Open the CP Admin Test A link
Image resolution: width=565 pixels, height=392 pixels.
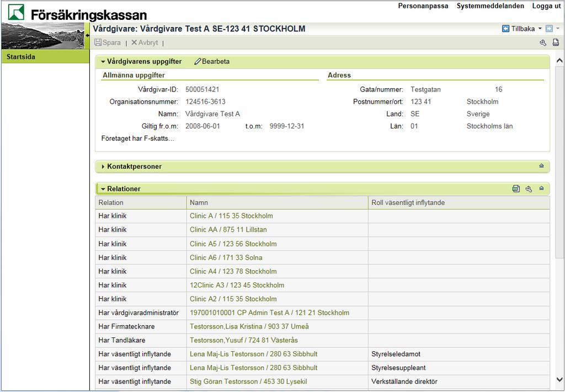tap(269, 313)
